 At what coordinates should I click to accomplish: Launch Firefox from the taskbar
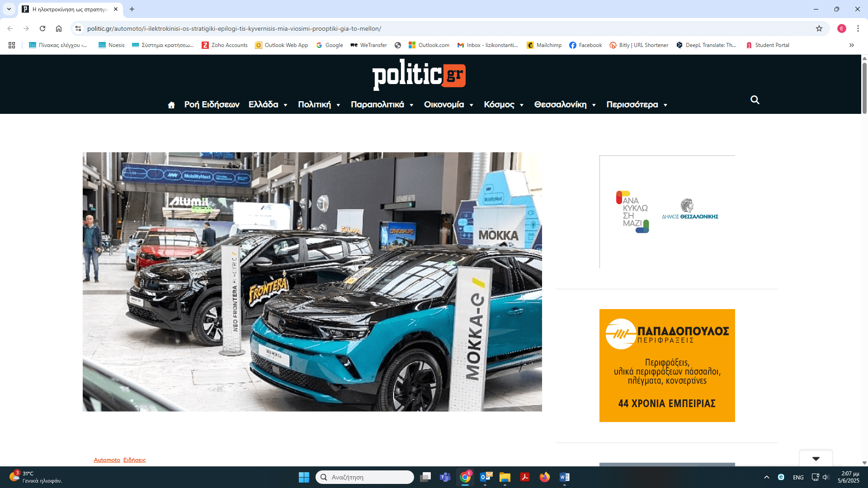pyautogui.click(x=544, y=477)
